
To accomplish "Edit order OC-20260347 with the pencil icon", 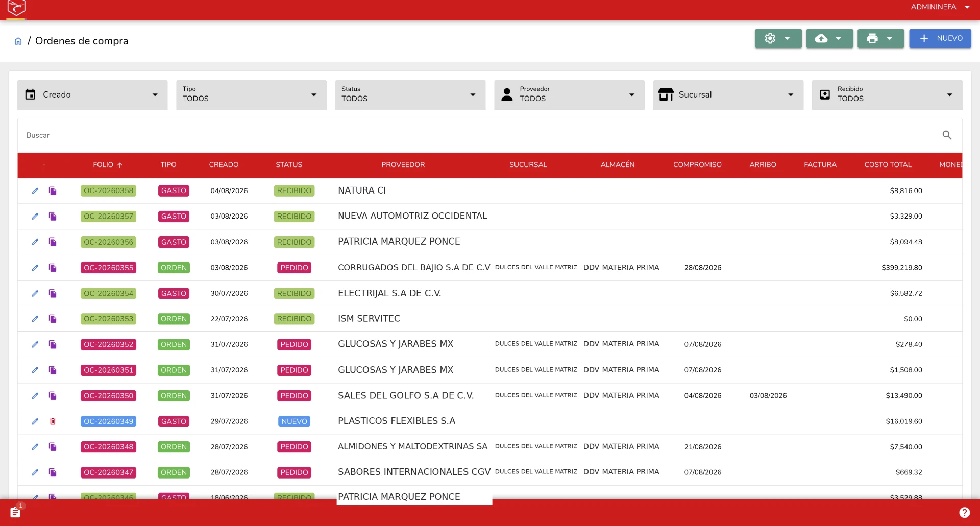I will (x=35, y=472).
